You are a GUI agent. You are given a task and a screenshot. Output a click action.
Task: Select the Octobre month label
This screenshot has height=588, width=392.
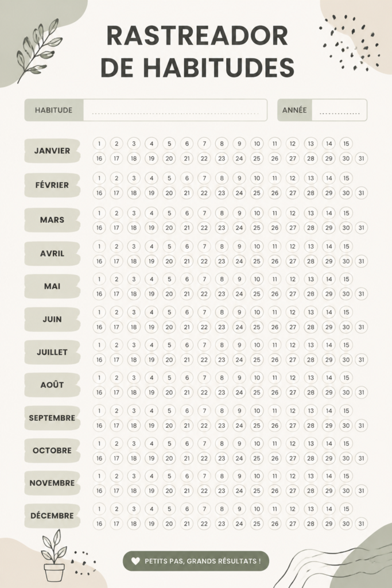pyautogui.click(x=52, y=450)
